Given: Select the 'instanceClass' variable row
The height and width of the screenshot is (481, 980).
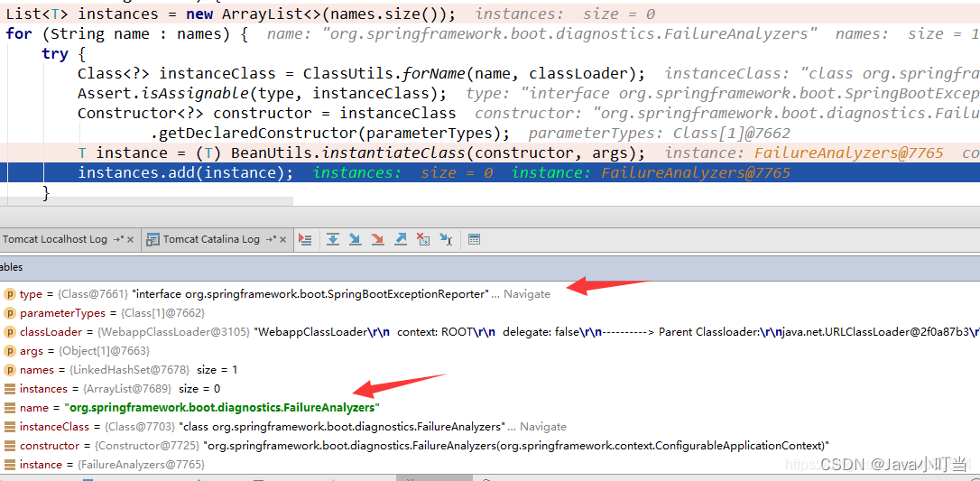Looking at the screenshot, I should (x=490, y=427).
